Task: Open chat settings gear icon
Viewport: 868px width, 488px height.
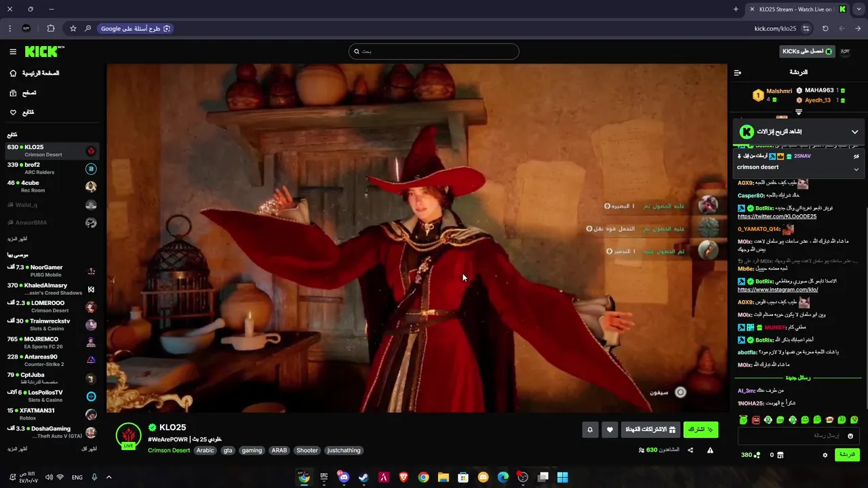Action: (825, 455)
